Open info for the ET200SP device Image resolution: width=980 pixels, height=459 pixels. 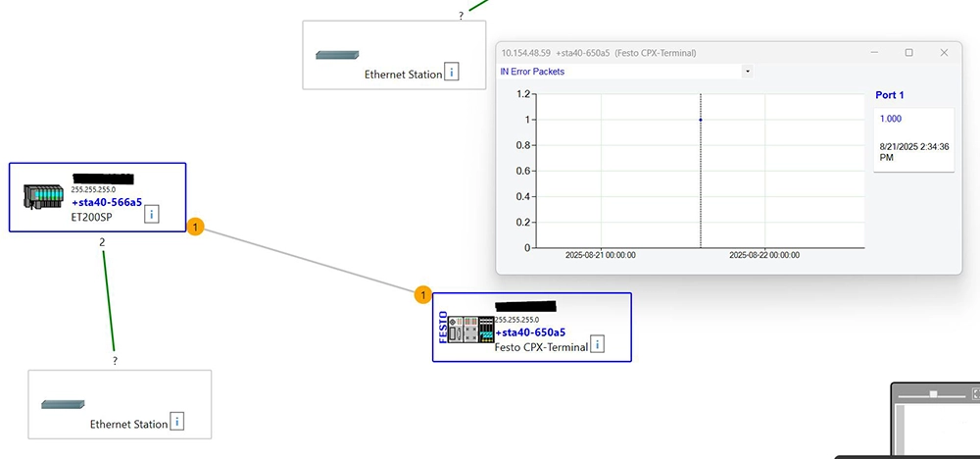[x=152, y=215]
